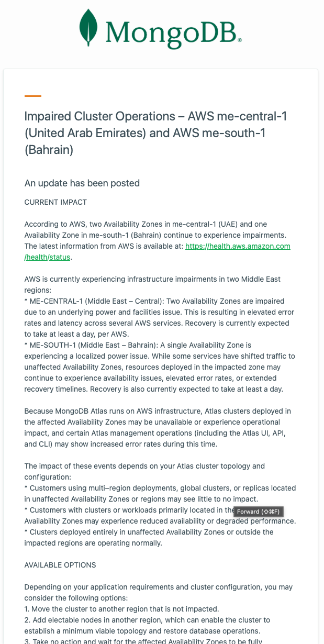The width and height of the screenshot is (324, 644).
Task: Click the MongoDB wordmark text
Action: 170,31
